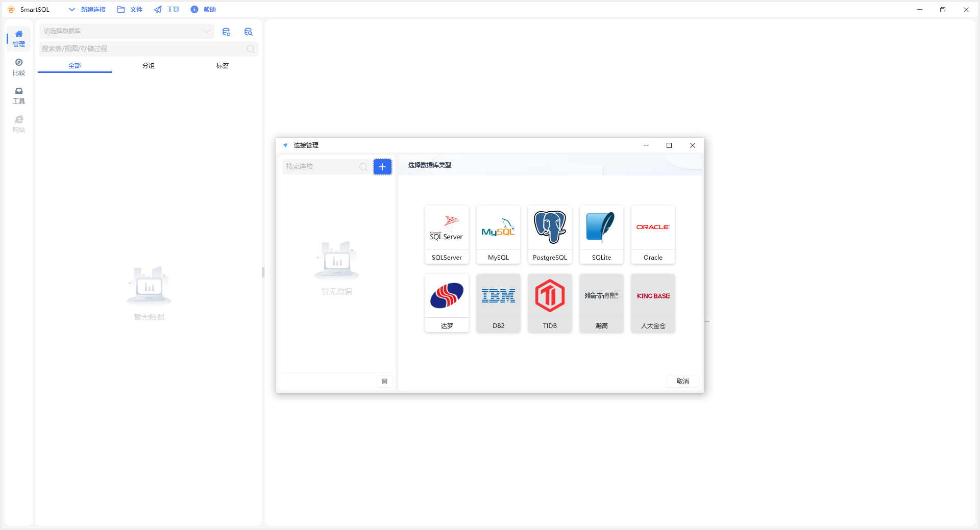Open the 工具 sidebar section

(x=19, y=96)
